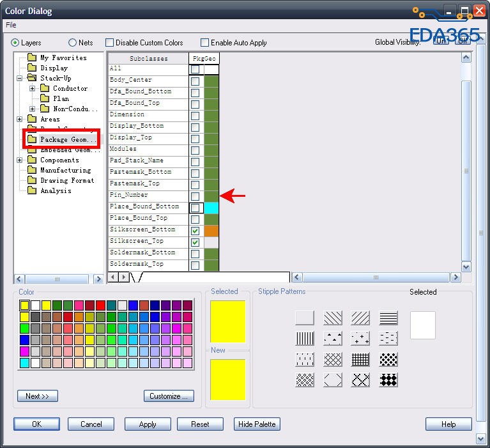The height and width of the screenshot is (448, 490).
Task: Expand the Components tree node
Action: (20, 160)
